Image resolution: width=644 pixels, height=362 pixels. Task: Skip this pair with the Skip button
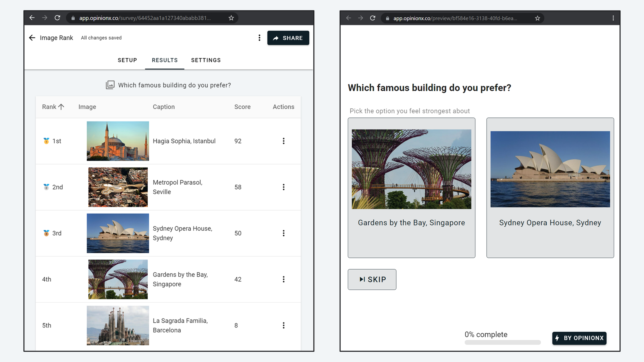pyautogui.click(x=372, y=279)
